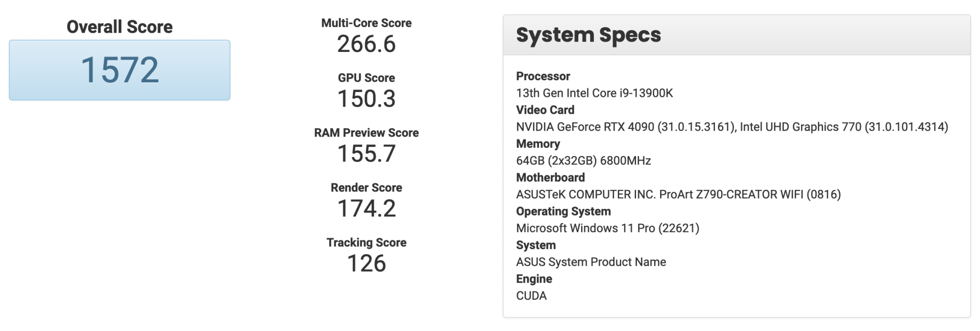This screenshot has height=331, width=980.
Task: Click the 13th Gen Intel Core i9-13900K text
Action: 594,93
